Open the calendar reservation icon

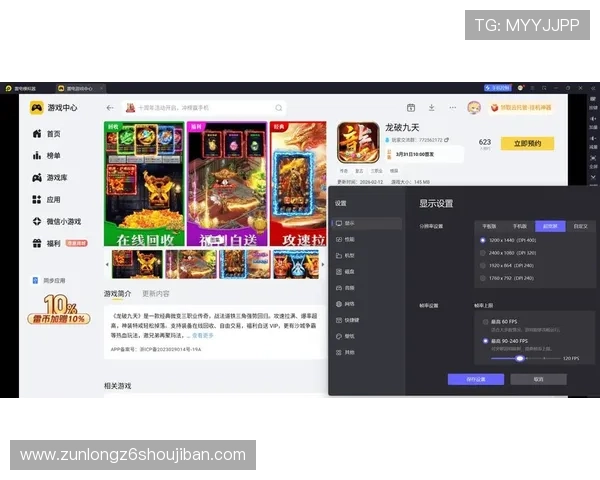(411, 108)
